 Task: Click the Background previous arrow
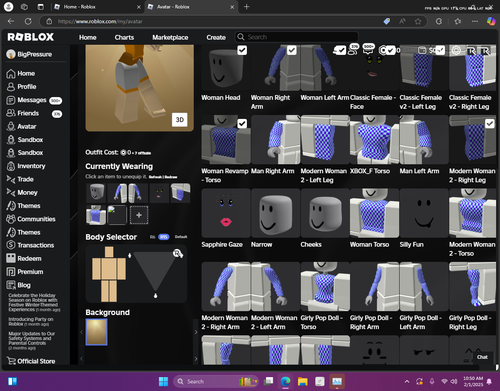tap(81, 332)
